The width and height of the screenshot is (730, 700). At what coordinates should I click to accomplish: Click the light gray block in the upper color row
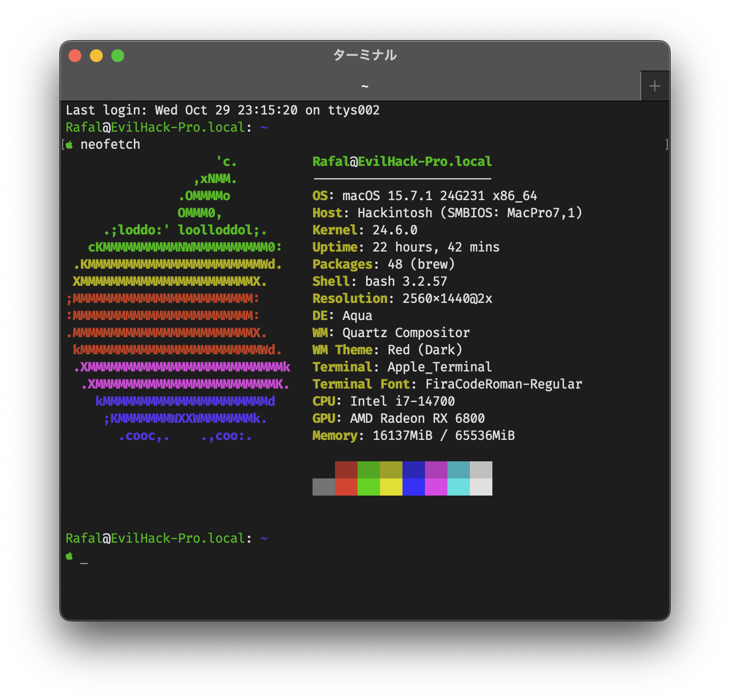tap(481, 470)
